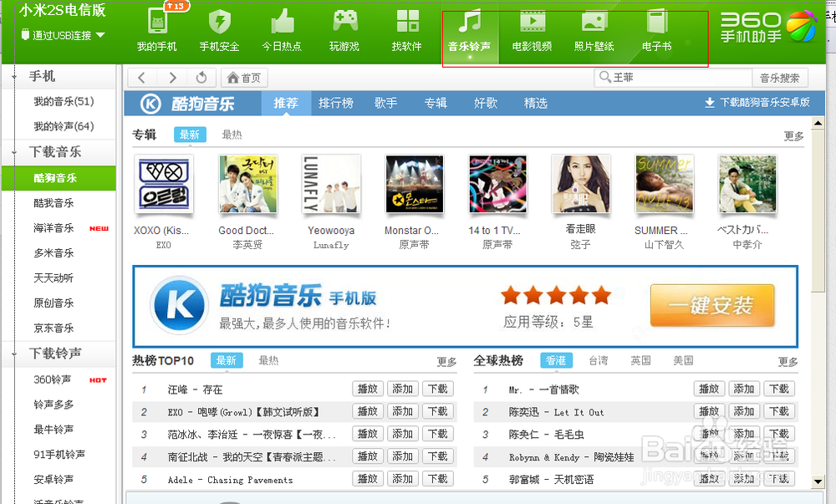Collapse the 手机 sidebar section
The image size is (836, 504).
pyautogui.click(x=15, y=77)
